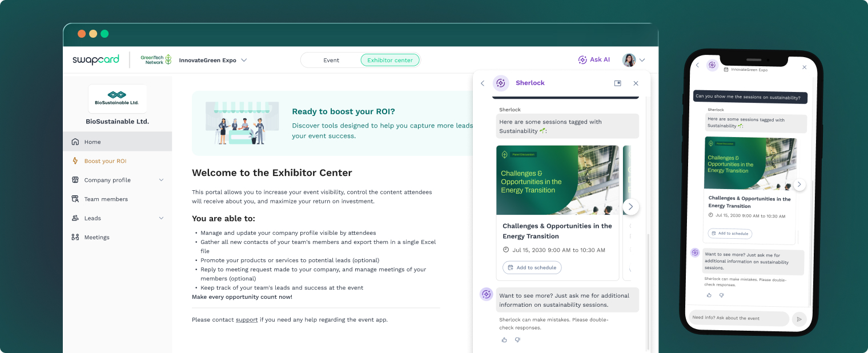Click thumbs down on Sherlock response
This screenshot has width=868, height=353.
pos(517,340)
